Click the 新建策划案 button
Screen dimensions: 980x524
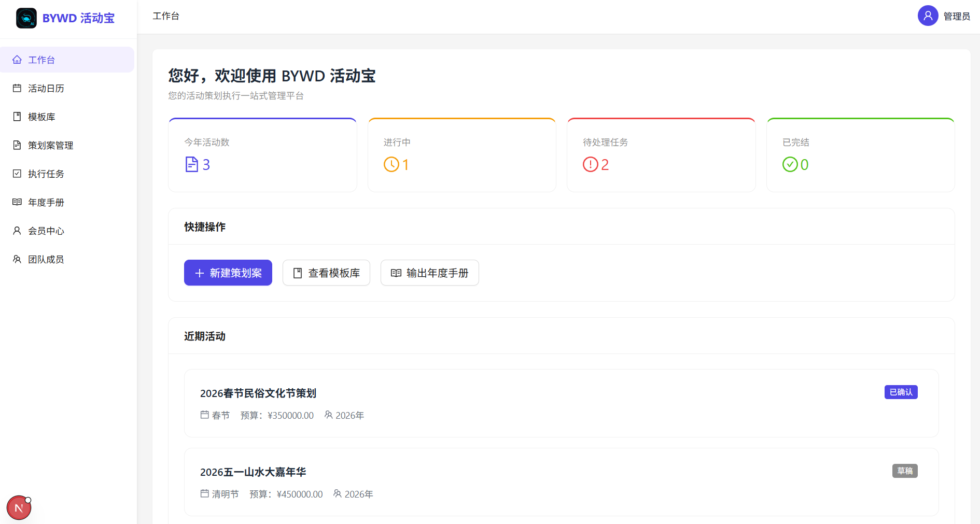(x=228, y=273)
